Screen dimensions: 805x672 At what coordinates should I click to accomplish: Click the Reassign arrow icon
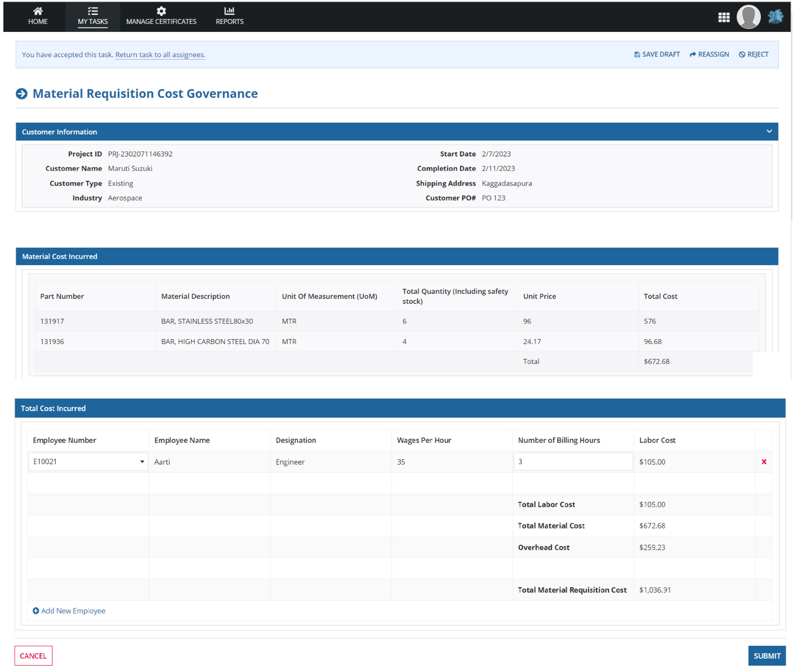click(x=693, y=54)
